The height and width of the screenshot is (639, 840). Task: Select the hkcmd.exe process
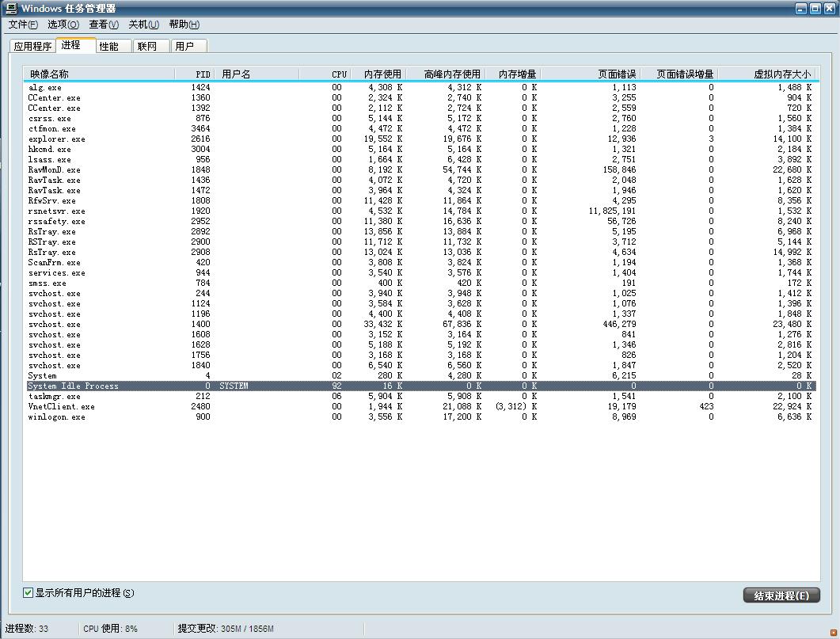[420, 149]
